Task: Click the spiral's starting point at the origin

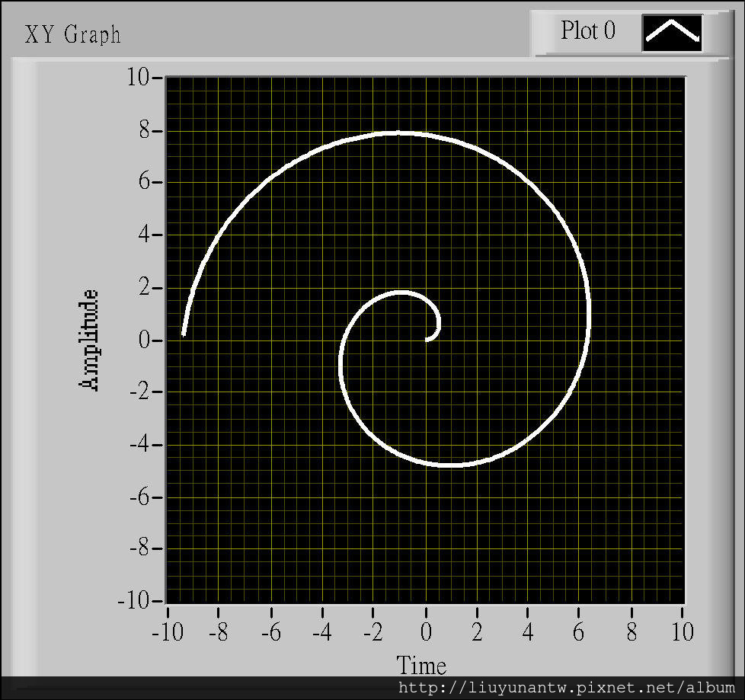Action: [x=426, y=340]
